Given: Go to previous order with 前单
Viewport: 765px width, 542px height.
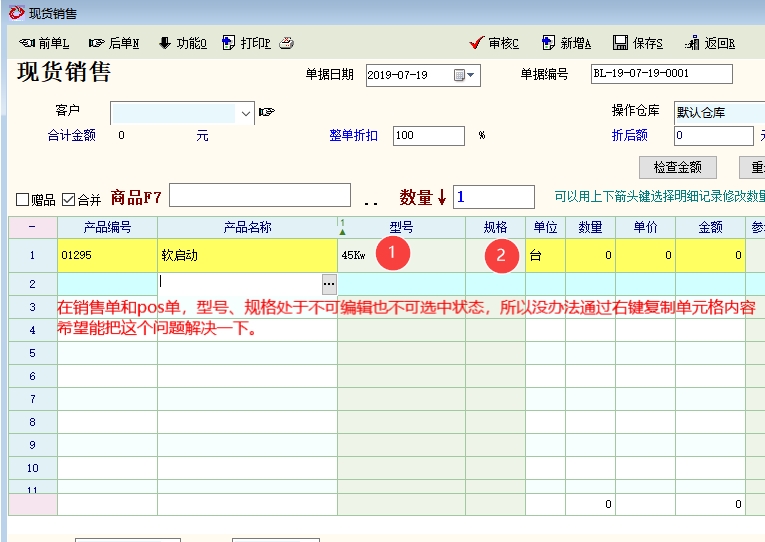Looking at the screenshot, I should click(44, 43).
